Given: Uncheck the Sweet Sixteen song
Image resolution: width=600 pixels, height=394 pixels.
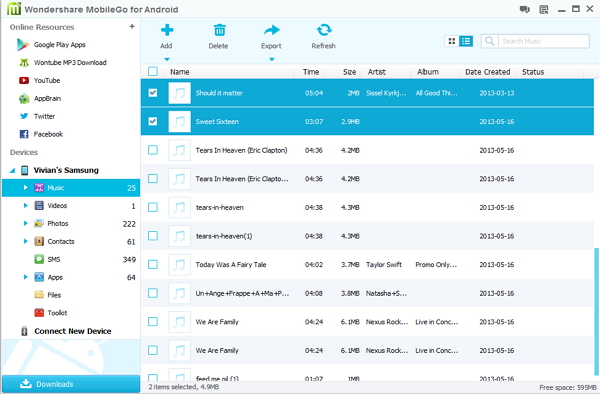Looking at the screenshot, I should [x=153, y=121].
